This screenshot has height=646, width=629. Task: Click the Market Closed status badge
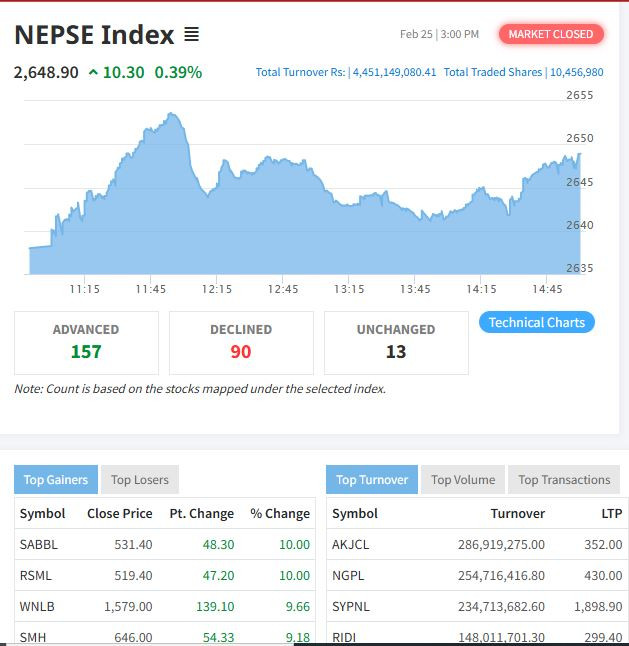tap(550, 34)
